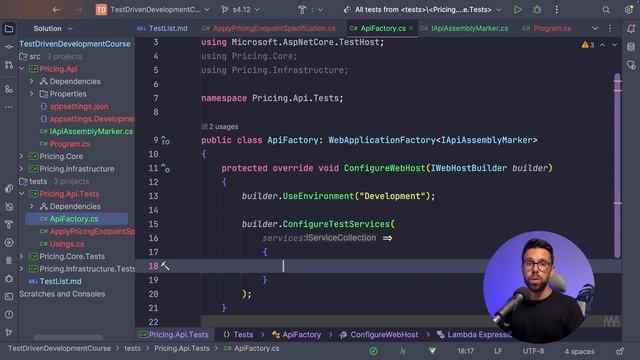
Task: Start debugging with the bug icon
Action: tap(537, 9)
